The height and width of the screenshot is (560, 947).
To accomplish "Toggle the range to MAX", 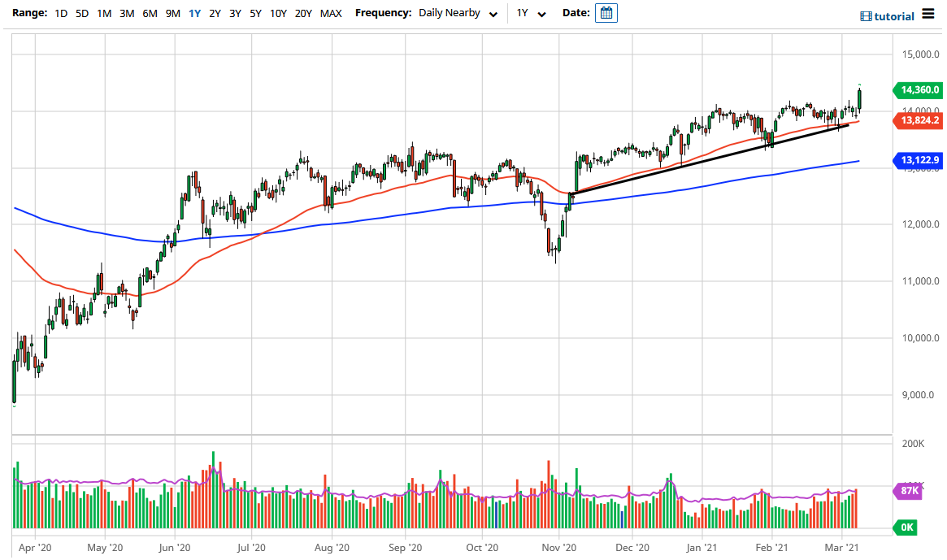I will (x=331, y=13).
